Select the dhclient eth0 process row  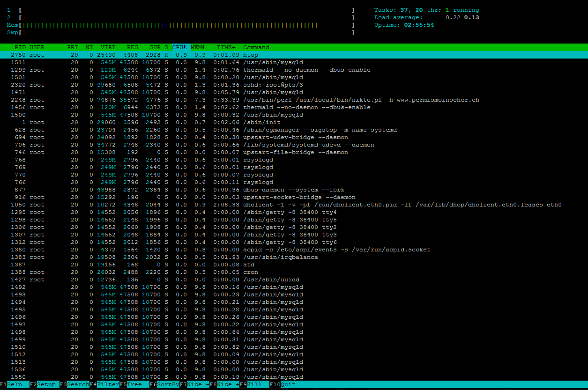click(x=294, y=205)
